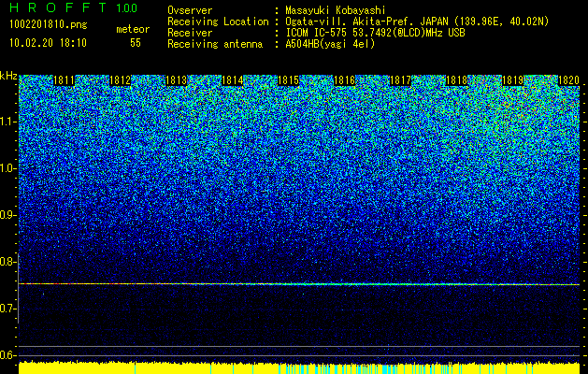Click the 1.0 frequency axis label

pos(7,168)
